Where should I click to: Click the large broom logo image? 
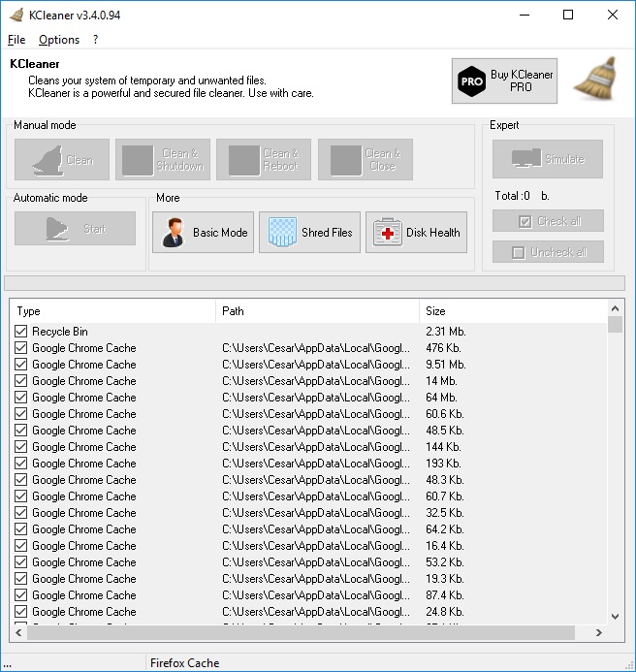click(x=597, y=79)
